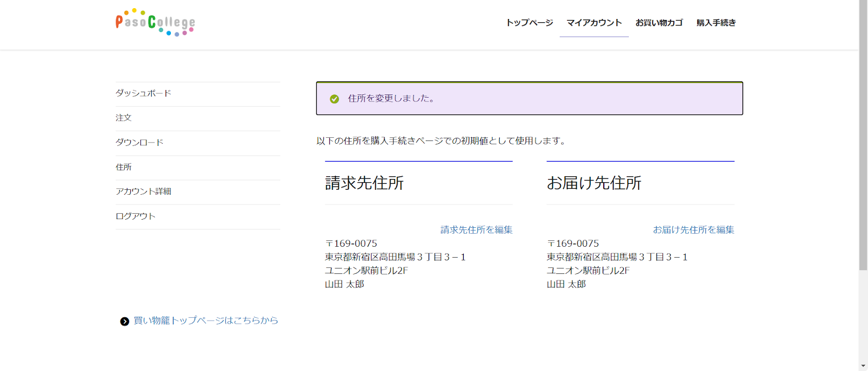Select 住所 in the sidebar menu
868x371 pixels.
coord(124,167)
